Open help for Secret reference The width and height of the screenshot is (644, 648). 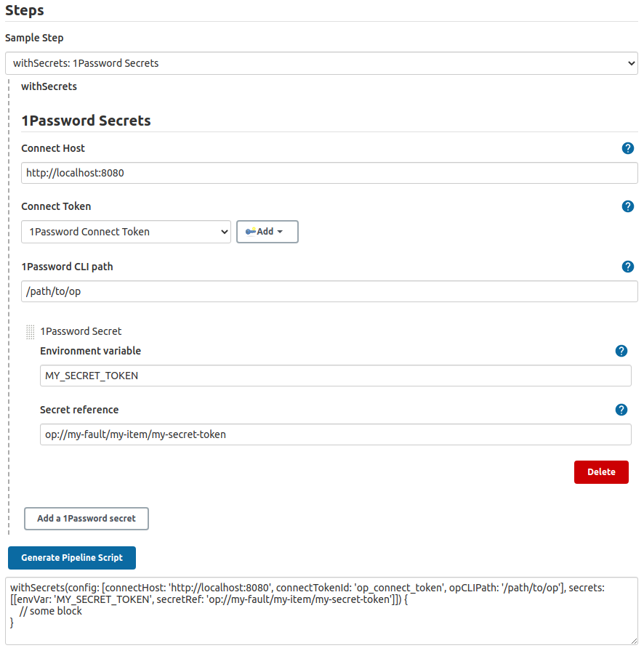[621, 410]
